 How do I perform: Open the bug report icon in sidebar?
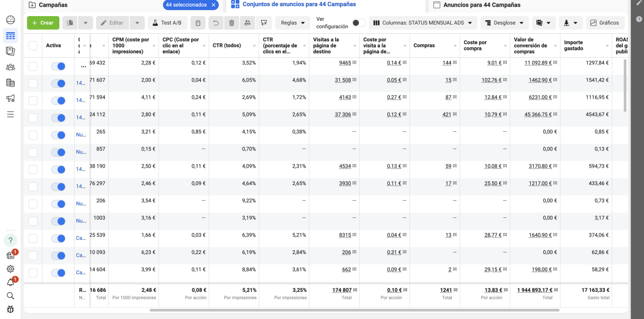coord(11,309)
